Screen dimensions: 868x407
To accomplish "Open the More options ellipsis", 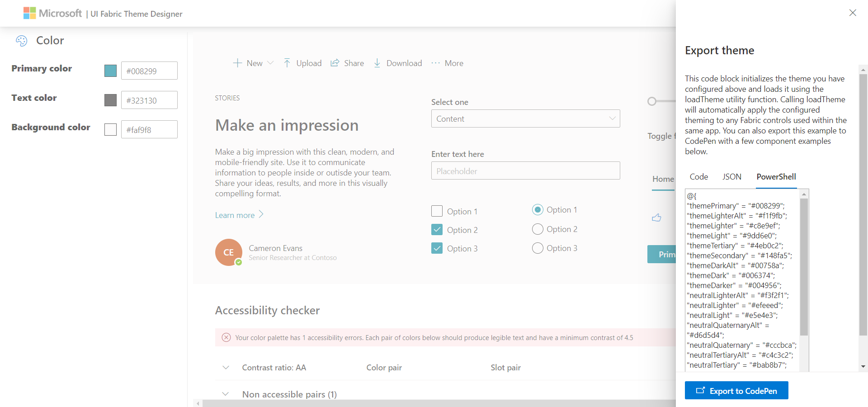I will coord(435,63).
